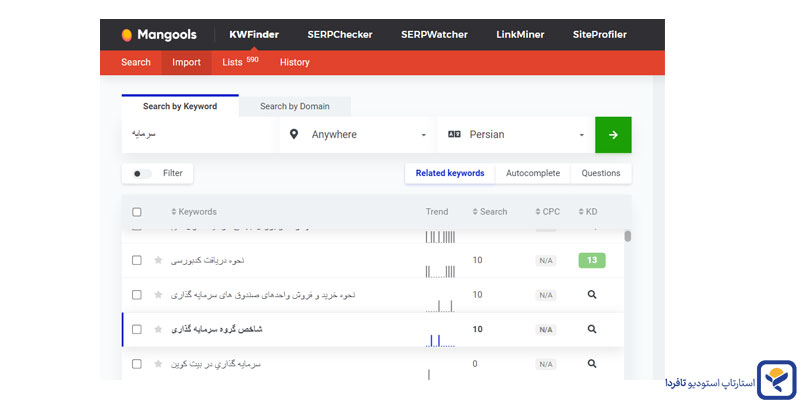
Task: Sort by the KD column
Action: pyautogui.click(x=588, y=212)
